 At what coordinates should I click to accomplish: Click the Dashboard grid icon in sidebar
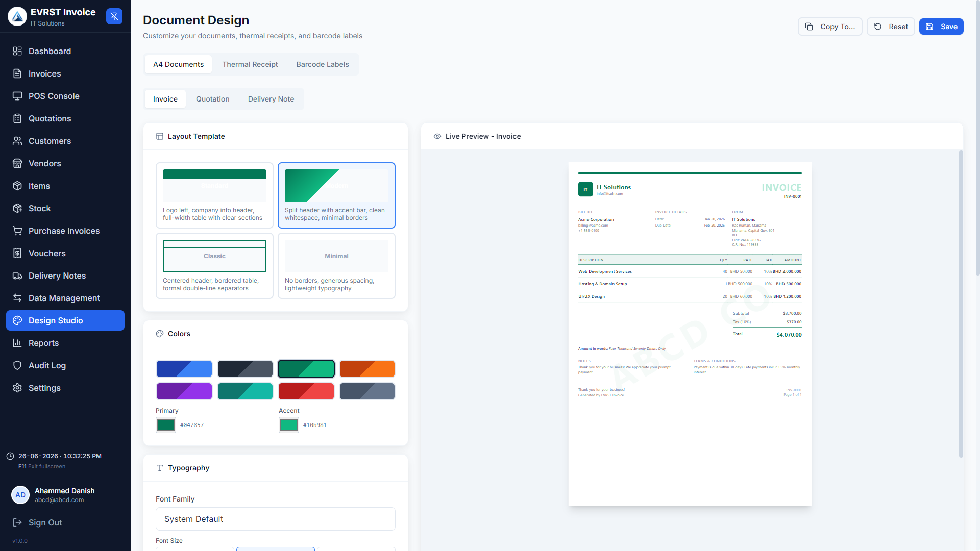[x=17, y=51]
